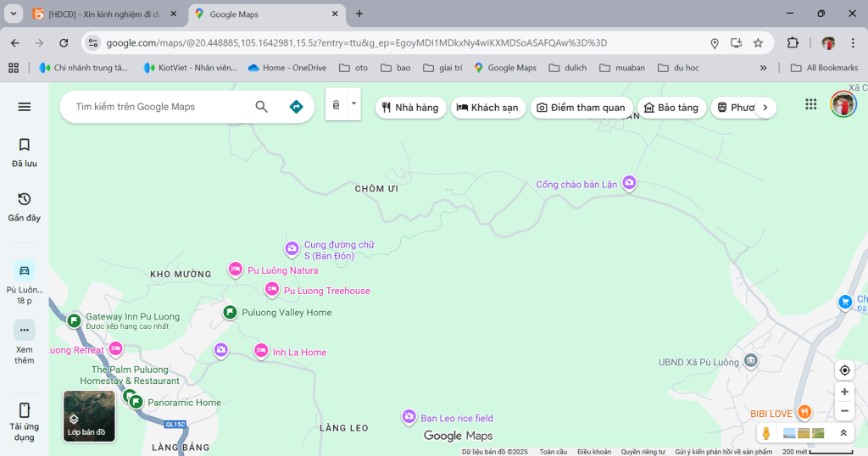Screen dimensions: 868x456
Task: Open the Google apps grid
Action: 811,104
